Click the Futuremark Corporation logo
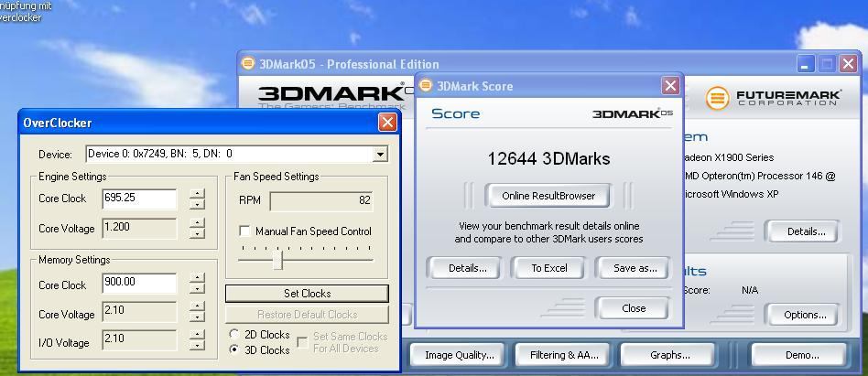 coord(774,99)
